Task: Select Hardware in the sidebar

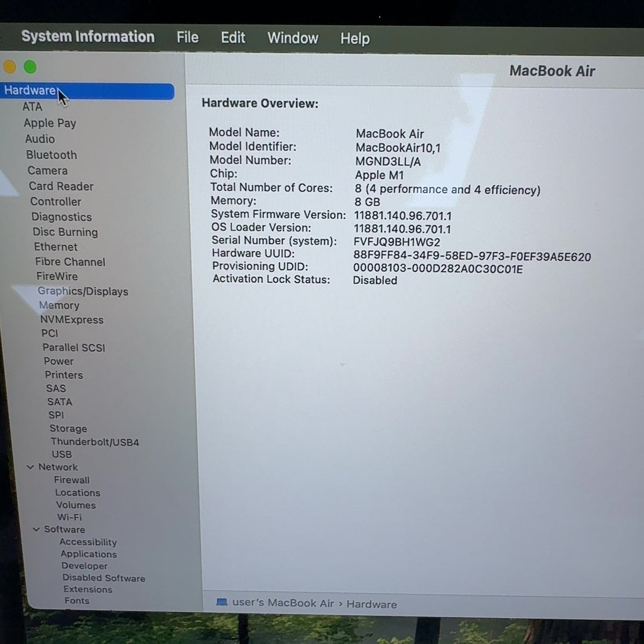Action: pos(87,91)
